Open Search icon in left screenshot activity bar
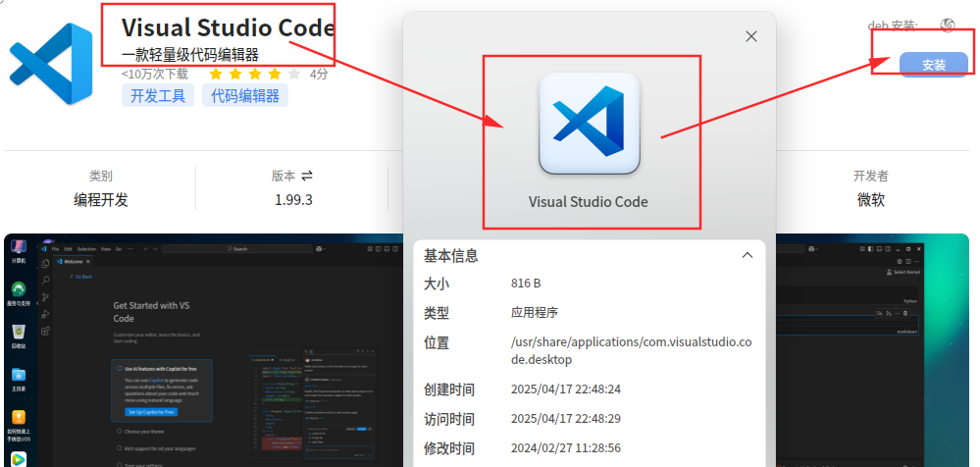The width and height of the screenshot is (980, 467). pyautogui.click(x=45, y=280)
